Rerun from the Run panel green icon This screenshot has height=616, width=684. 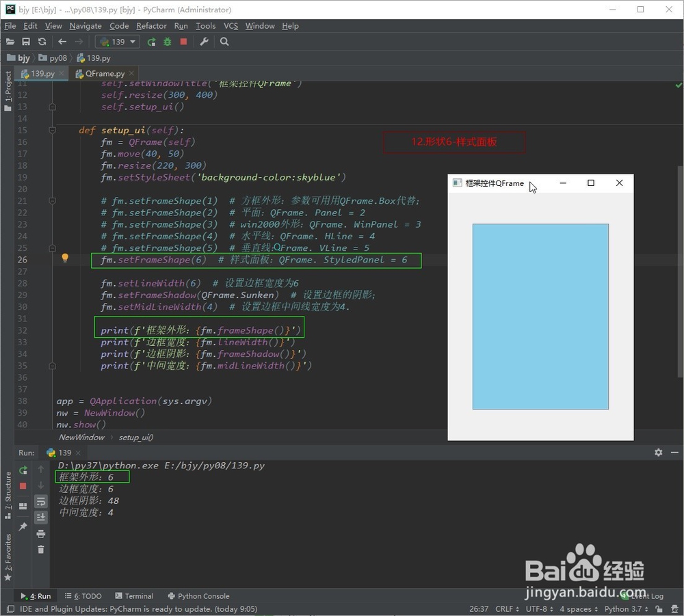23,470
